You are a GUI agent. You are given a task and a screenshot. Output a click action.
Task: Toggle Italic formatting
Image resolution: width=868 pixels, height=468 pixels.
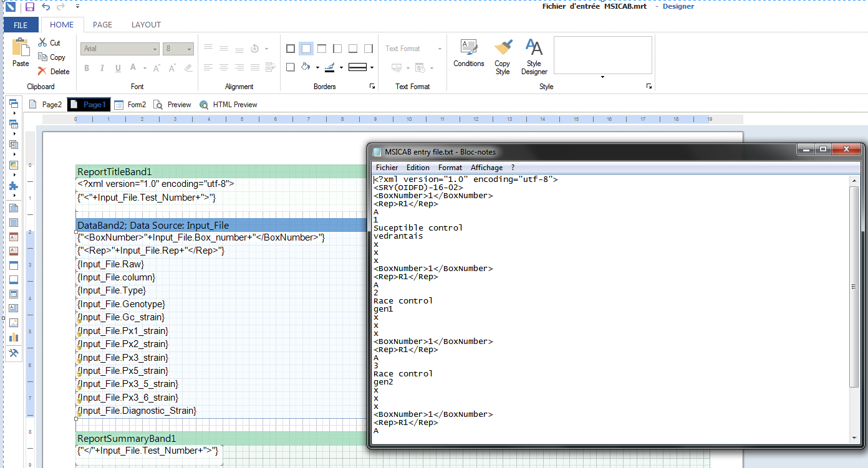(x=102, y=68)
